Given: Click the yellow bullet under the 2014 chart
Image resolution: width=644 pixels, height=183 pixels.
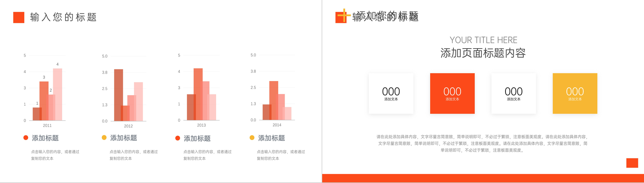Looking at the screenshot, I should [252, 138].
